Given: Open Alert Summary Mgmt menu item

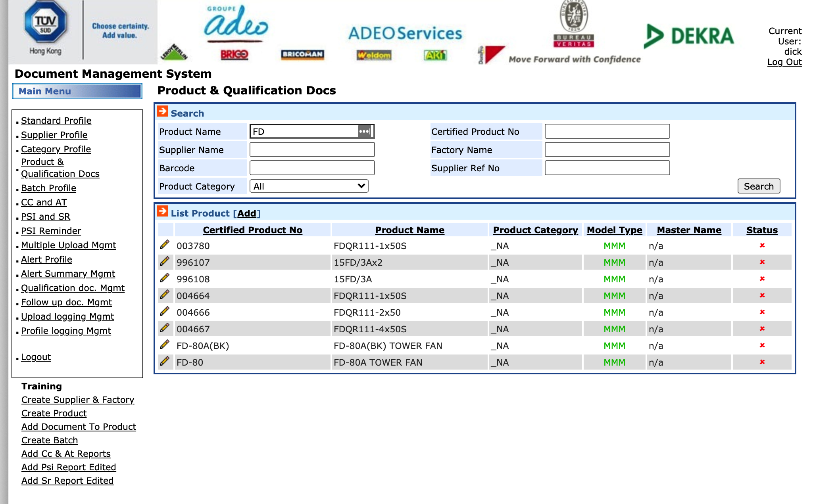Looking at the screenshot, I should [68, 274].
